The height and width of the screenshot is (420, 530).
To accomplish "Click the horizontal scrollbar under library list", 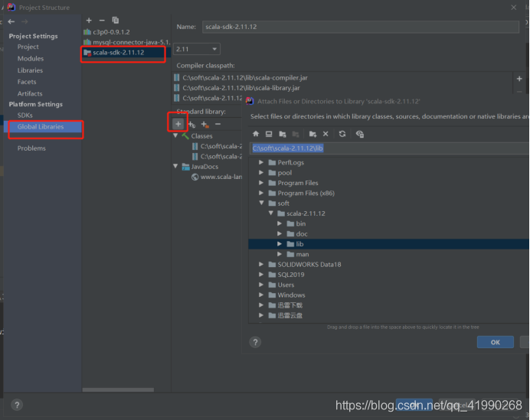I will pos(118,389).
